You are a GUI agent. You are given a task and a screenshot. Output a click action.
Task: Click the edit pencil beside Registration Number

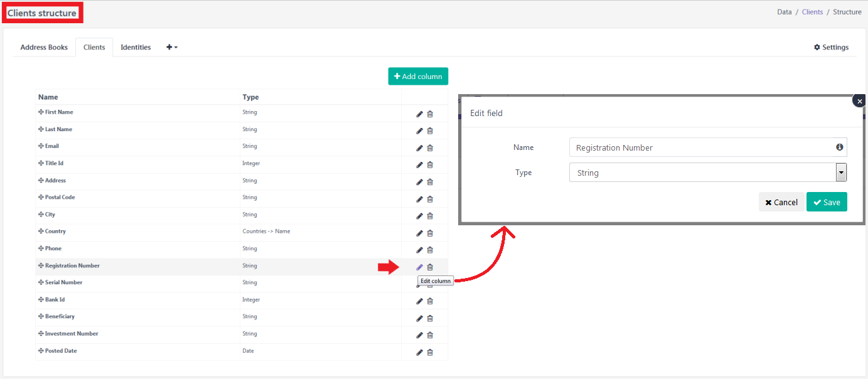(419, 267)
